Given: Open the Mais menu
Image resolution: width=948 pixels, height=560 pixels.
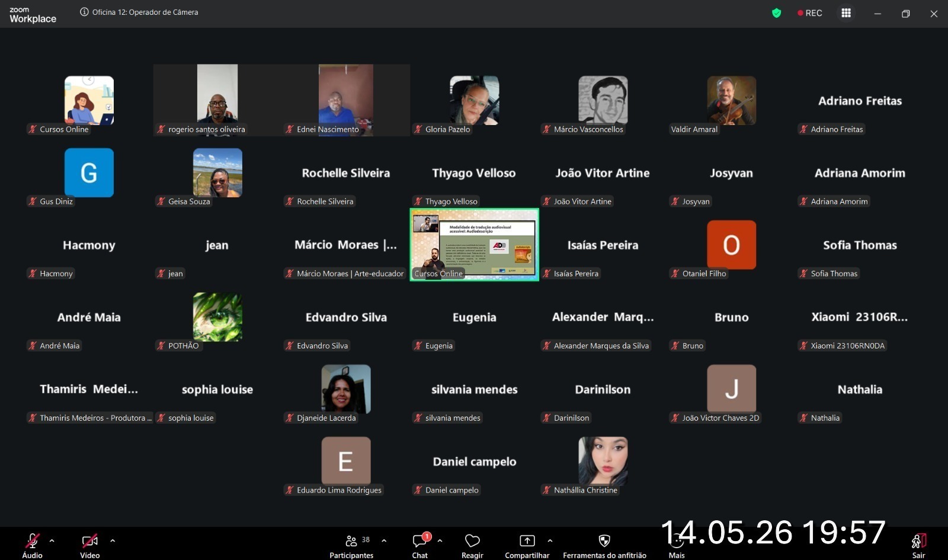Looking at the screenshot, I should click(x=677, y=546).
